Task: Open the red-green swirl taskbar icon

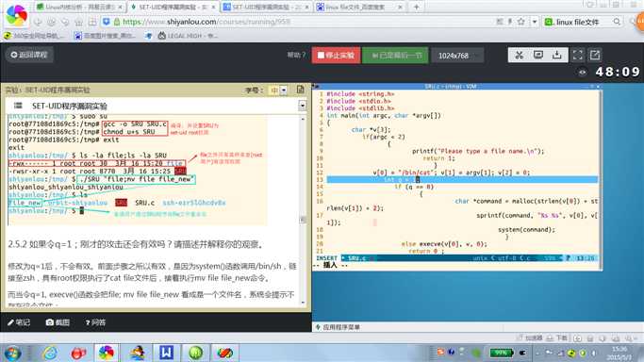Action: tap(224, 353)
